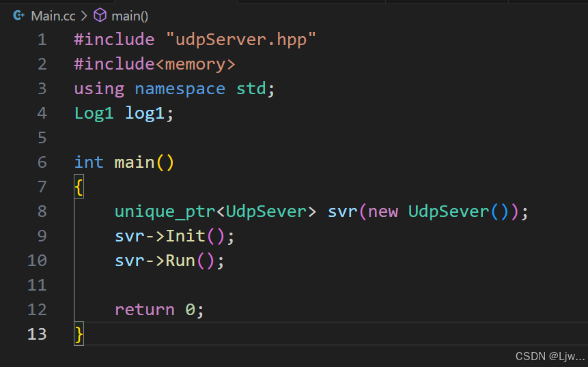Screen dimensions: 588x367
Task: Click the std namespace identifier
Action: point(251,89)
